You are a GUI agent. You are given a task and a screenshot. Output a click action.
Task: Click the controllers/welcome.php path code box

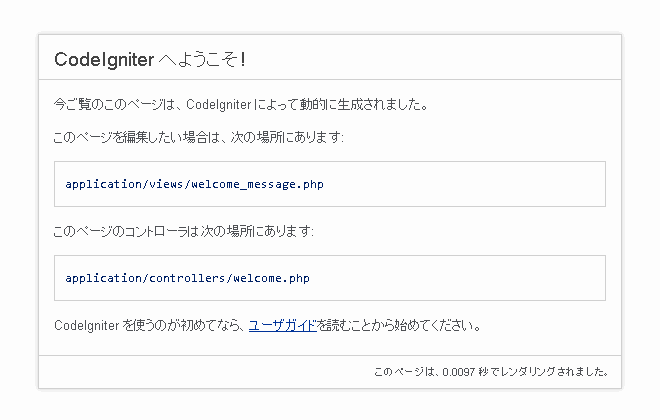(330, 278)
